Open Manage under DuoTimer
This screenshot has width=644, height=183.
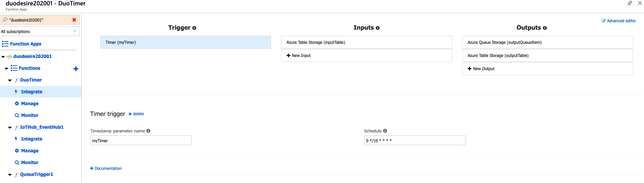[x=30, y=103]
